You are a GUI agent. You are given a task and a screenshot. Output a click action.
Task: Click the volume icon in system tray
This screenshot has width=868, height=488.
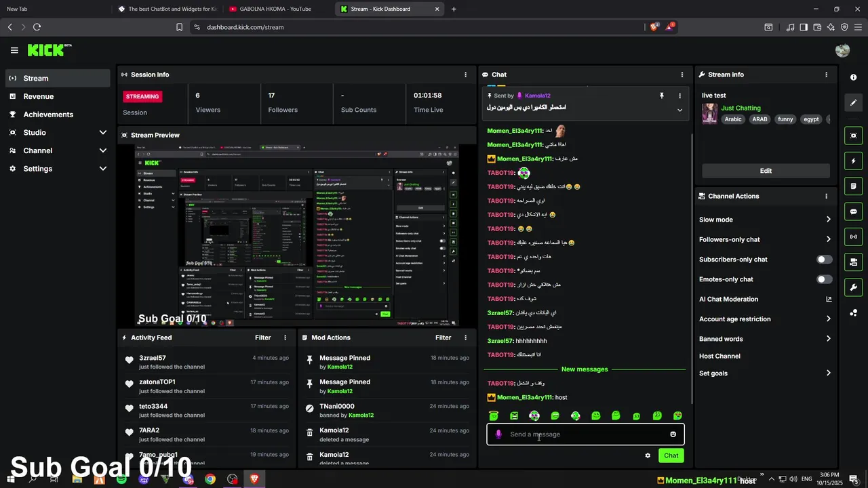793,479
